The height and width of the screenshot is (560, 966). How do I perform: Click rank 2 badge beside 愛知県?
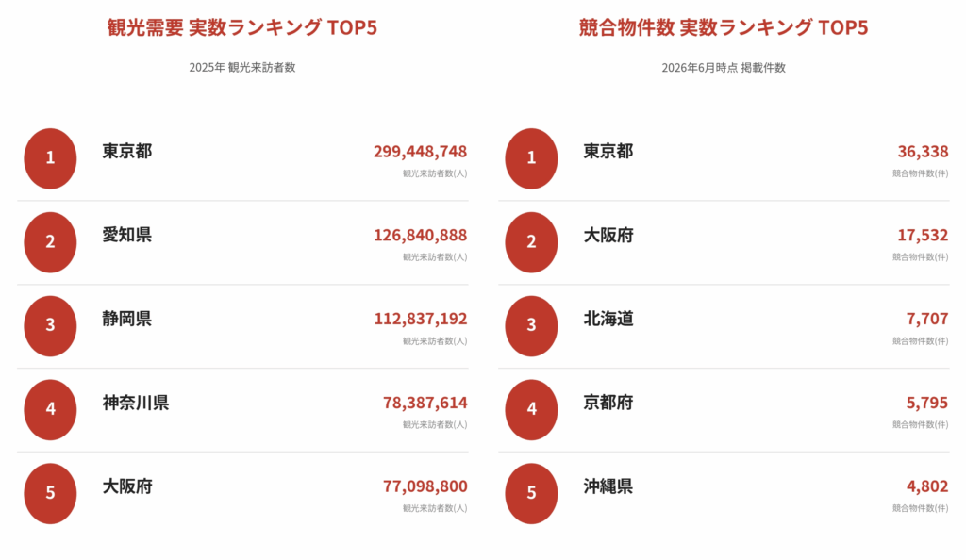pos(51,242)
